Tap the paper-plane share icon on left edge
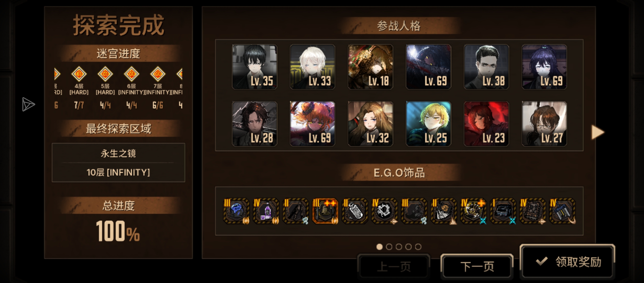 tap(28, 104)
